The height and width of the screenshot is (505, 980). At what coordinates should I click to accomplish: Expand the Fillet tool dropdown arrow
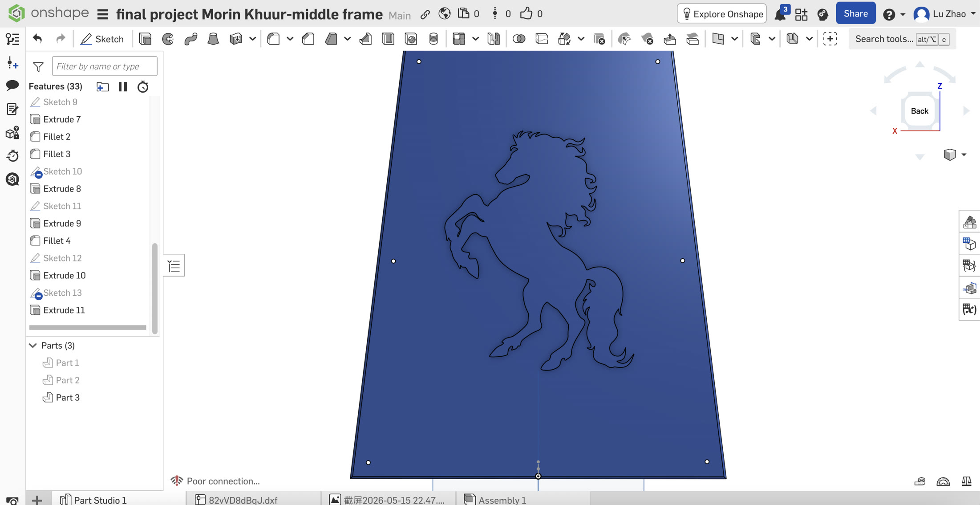290,39
